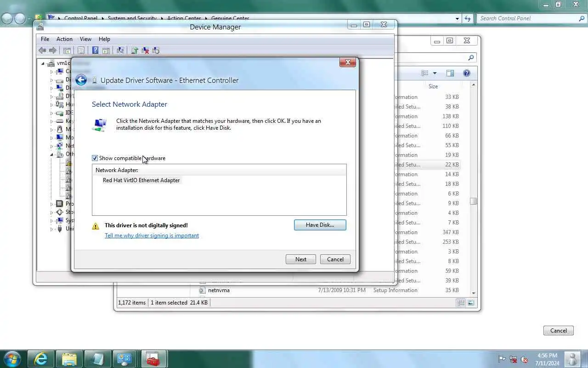Open Internet Explorer from the taskbar
Screen dimensions: 588x368
click(41, 359)
